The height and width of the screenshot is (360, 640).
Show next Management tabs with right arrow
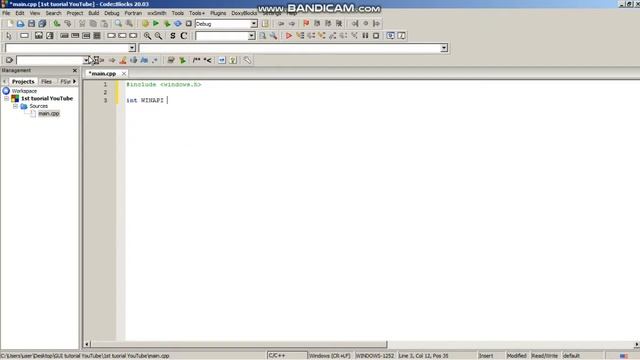75,82
